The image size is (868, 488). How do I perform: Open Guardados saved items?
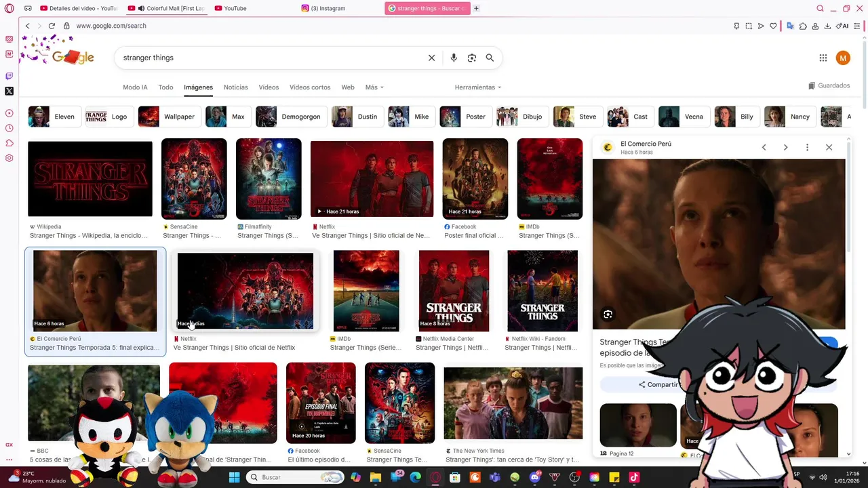[829, 86]
